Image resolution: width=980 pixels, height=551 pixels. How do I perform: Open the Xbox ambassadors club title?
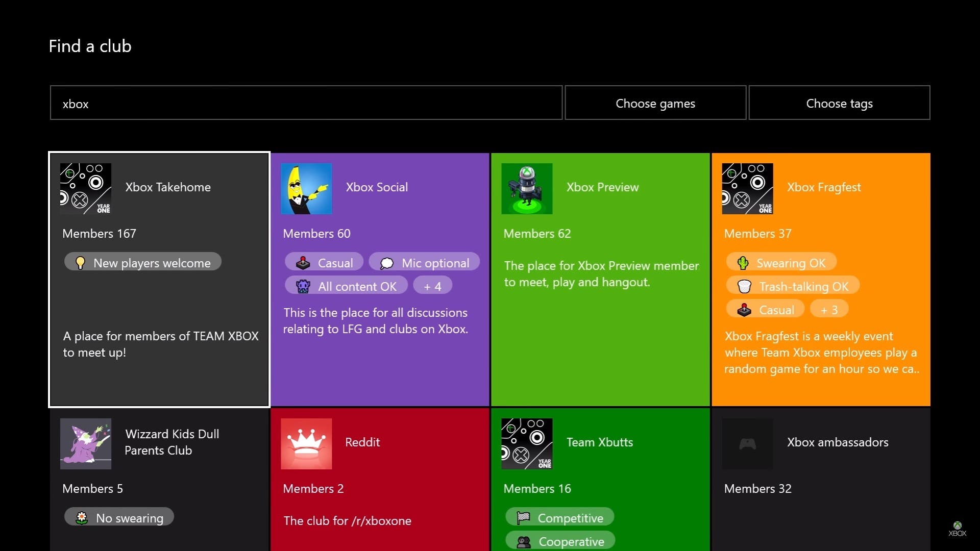(x=838, y=442)
